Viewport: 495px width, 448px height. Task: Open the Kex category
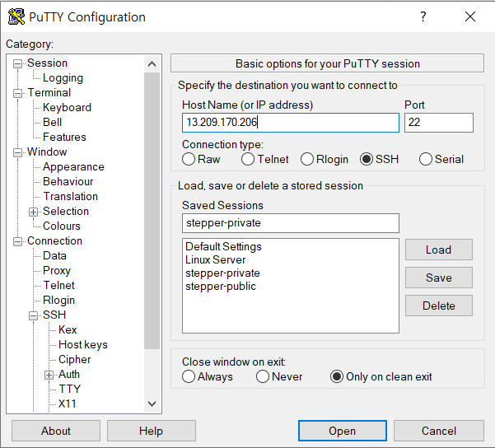[x=68, y=330]
